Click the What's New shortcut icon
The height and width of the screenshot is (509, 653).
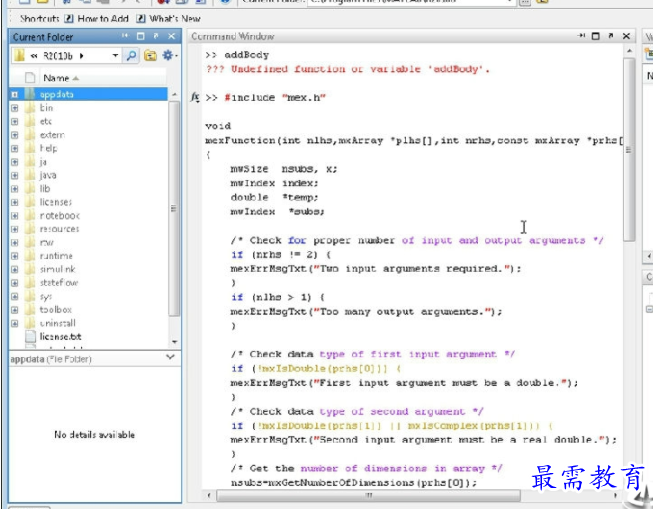tap(141, 19)
